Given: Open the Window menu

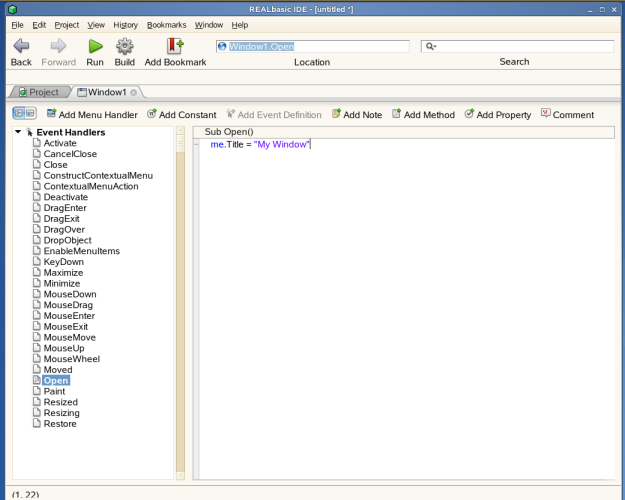Looking at the screenshot, I should (x=209, y=25).
